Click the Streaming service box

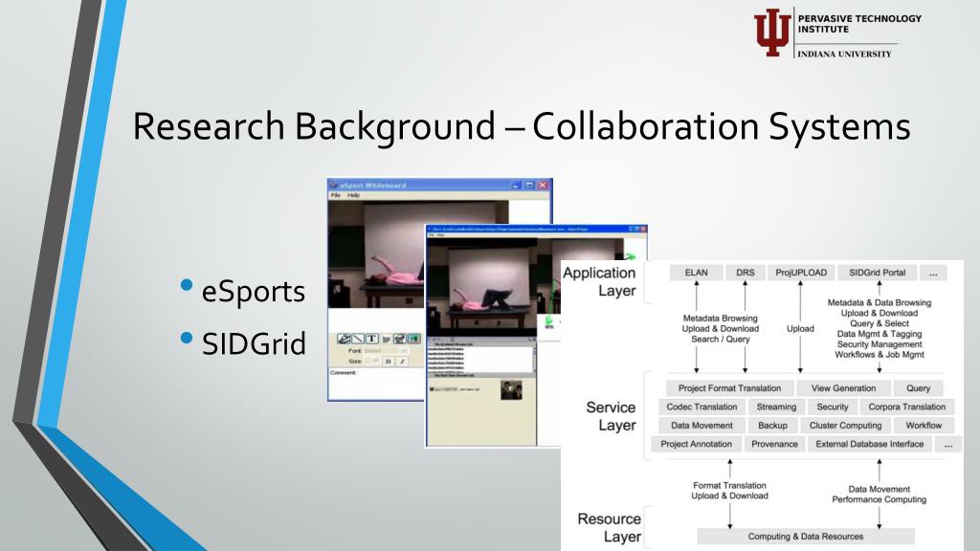(776, 407)
